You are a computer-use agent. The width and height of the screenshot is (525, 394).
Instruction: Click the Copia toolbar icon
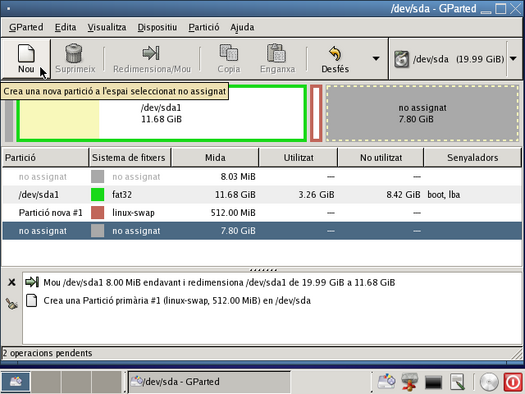point(229,53)
